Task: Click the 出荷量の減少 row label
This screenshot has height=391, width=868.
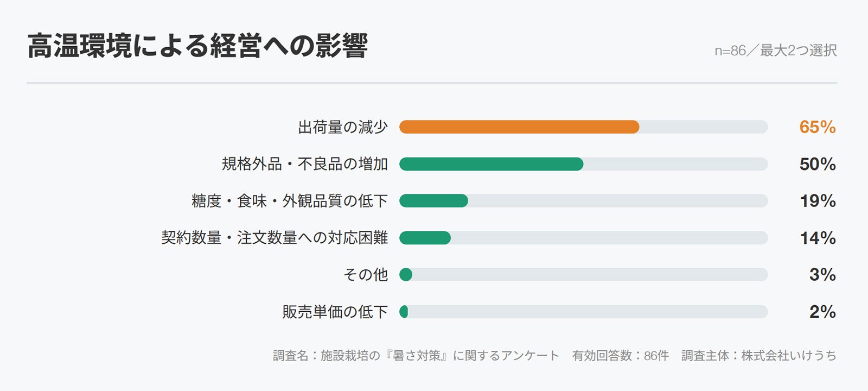Action: tap(343, 127)
